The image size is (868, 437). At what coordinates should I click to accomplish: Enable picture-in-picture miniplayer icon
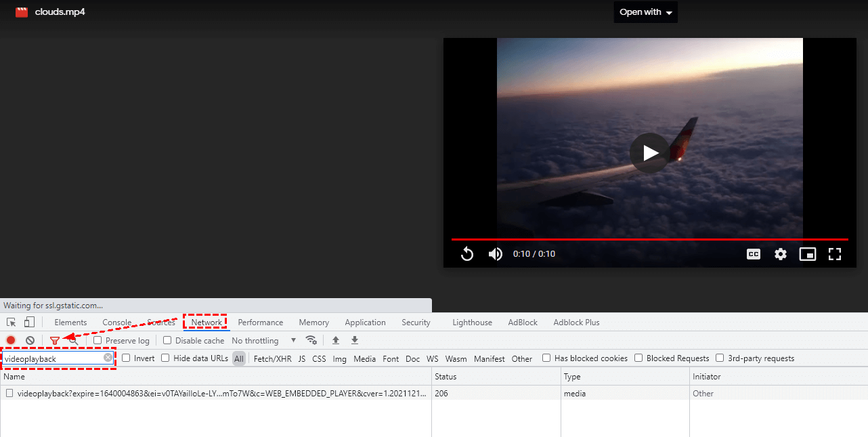(807, 254)
